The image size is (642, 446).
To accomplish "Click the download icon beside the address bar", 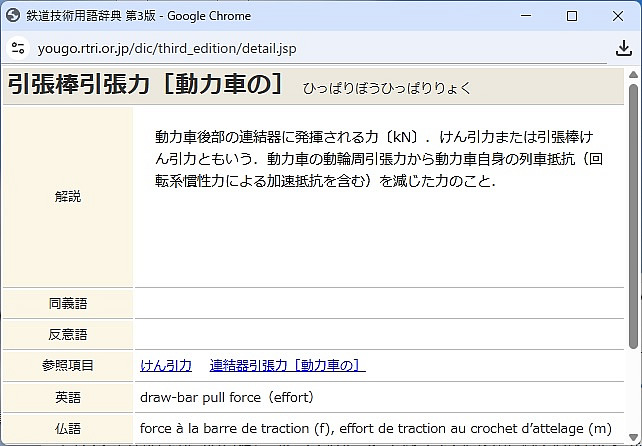I will click(x=624, y=48).
